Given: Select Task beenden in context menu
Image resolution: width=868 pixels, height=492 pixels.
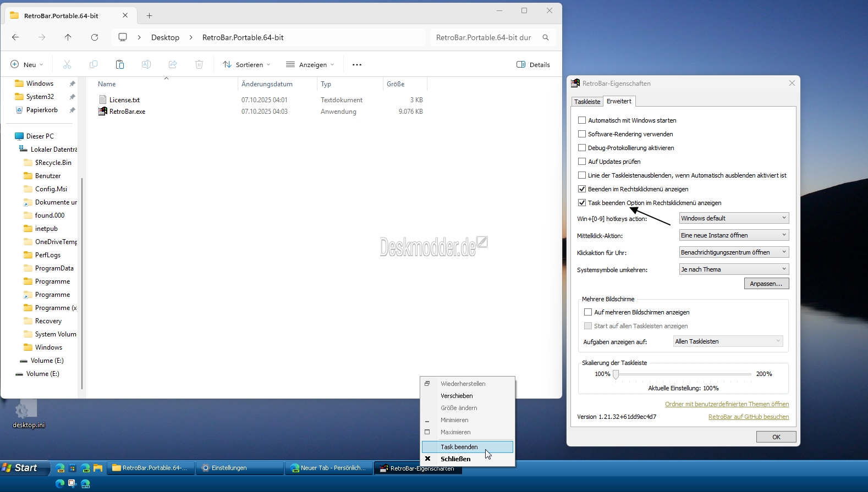Looking at the screenshot, I should point(459,447).
